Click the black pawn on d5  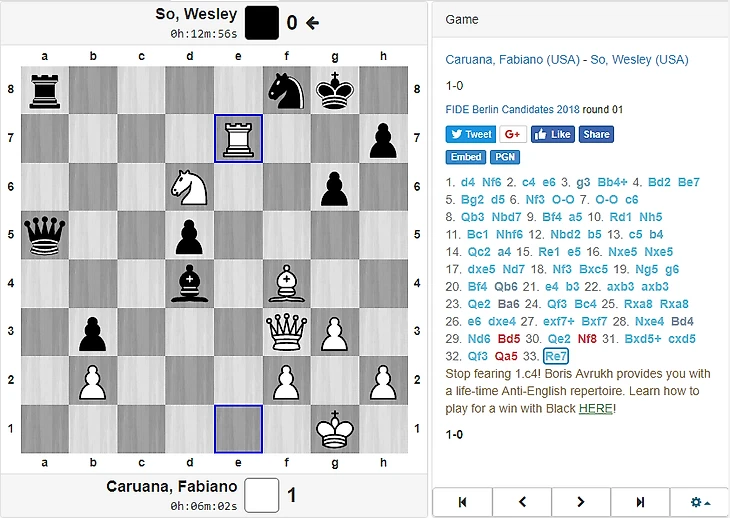pyautogui.click(x=190, y=235)
